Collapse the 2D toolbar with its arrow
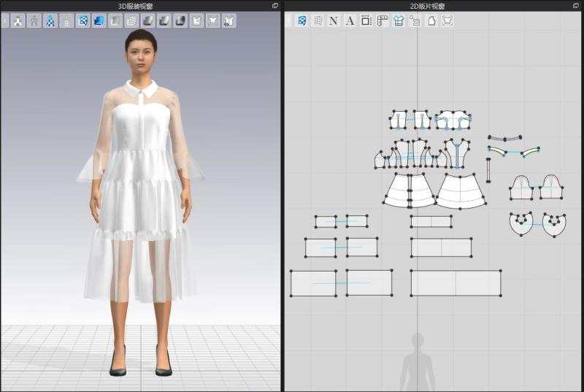This screenshot has height=392, width=584. (x=288, y=20)
